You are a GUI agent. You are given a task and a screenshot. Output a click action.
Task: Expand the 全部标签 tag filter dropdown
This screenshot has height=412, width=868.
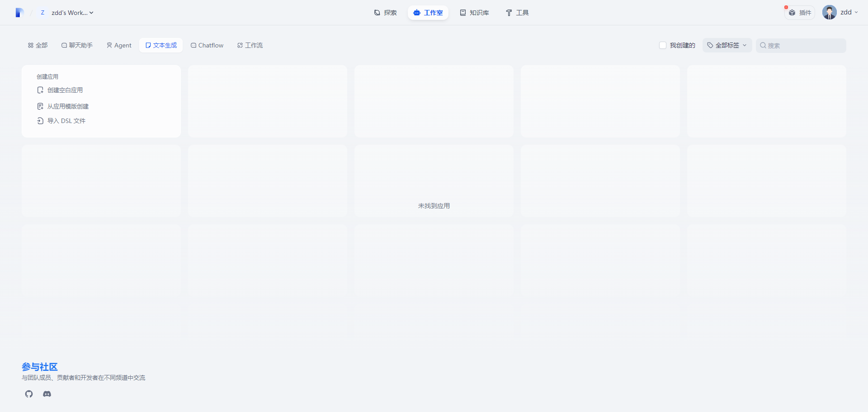(x=727, y=45)
